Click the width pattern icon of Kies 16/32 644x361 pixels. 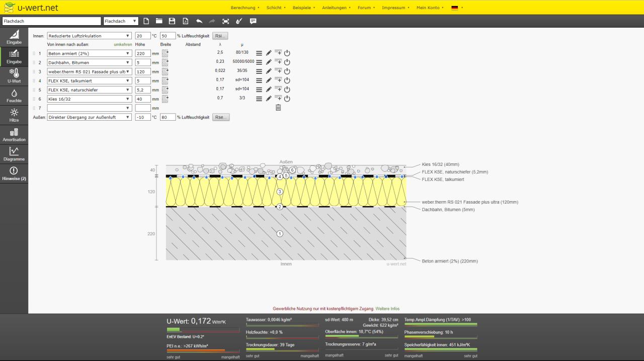(165, 99)
